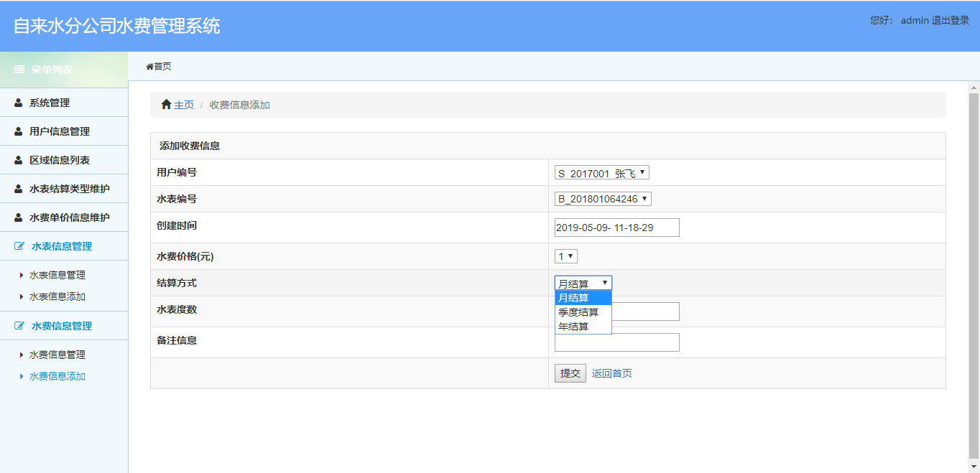Click inside the 备注信息 input field
The image size is (980, 473).
pos(616,342)
